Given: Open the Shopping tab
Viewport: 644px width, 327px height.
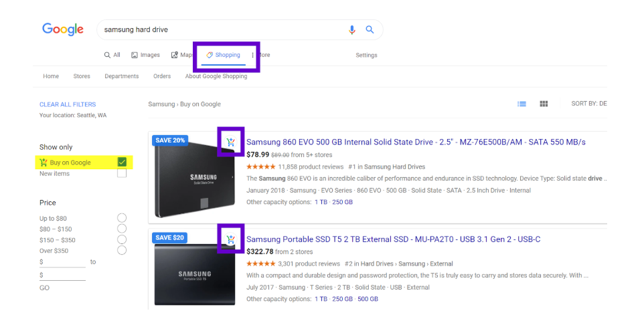Looking at the screenshot, I should (224, 55).
